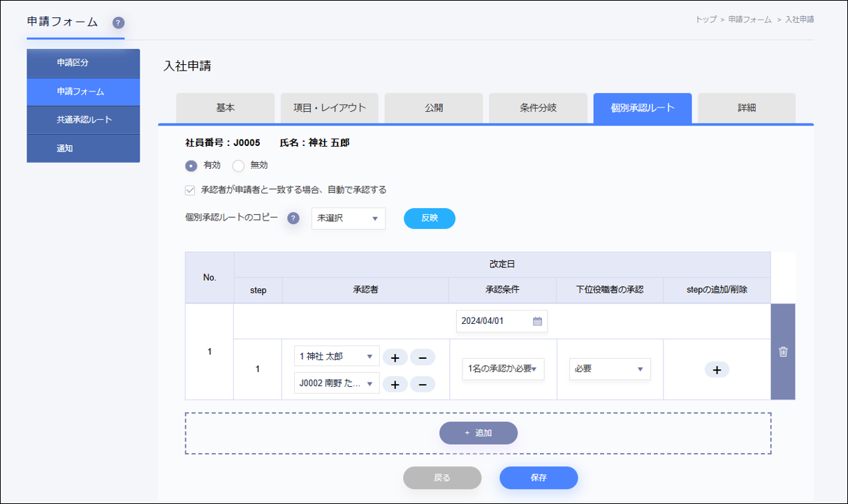The width and height of the screenshot is (848, 504).
Task: Click the 反映 button
Action: coord(429,218)
